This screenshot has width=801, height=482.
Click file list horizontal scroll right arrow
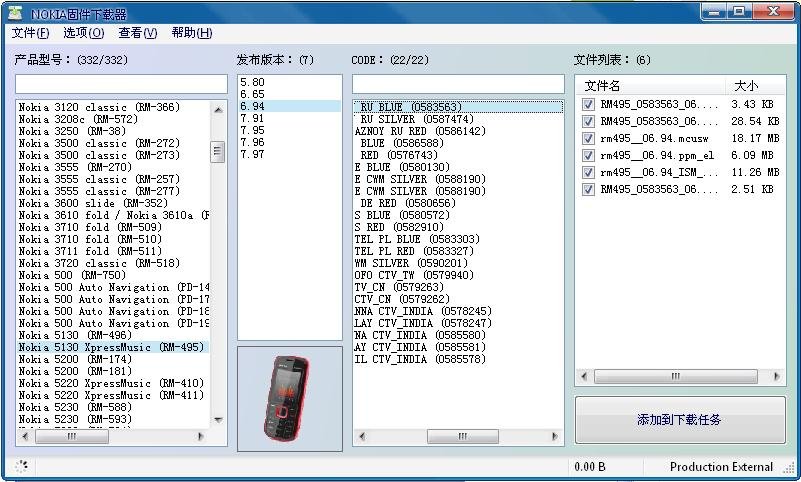776,377
